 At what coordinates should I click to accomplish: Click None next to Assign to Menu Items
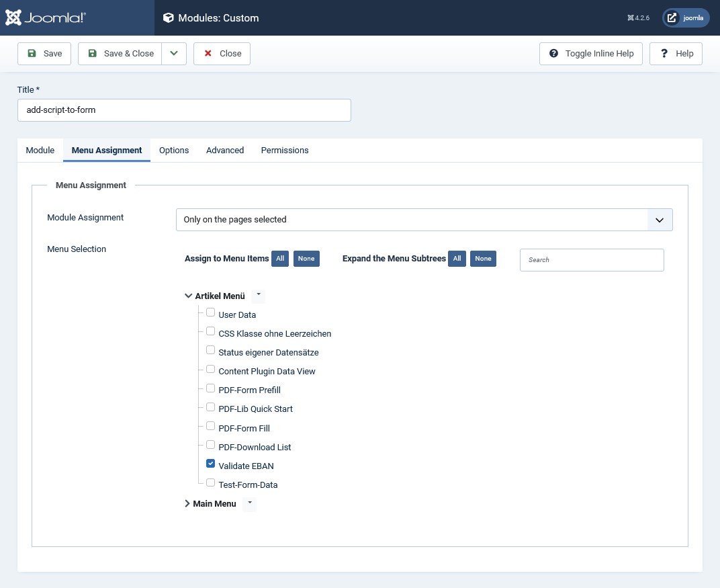(306, 259)
